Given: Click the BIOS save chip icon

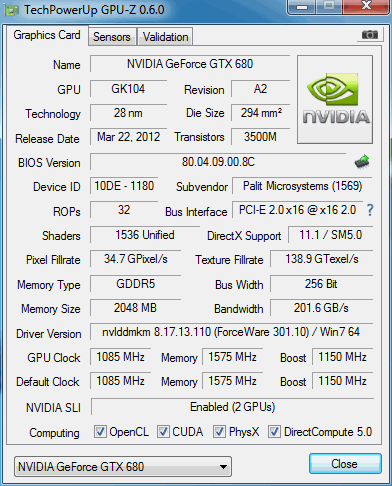Looking at the screenshot, I should point(362,162).
